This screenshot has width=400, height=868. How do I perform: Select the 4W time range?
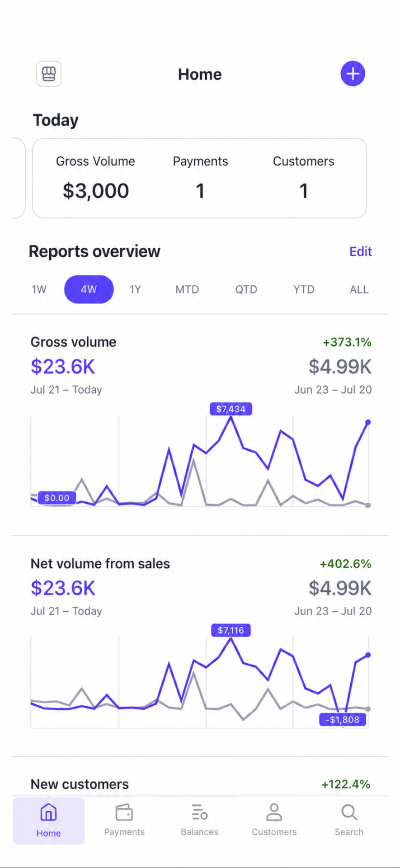89,289
